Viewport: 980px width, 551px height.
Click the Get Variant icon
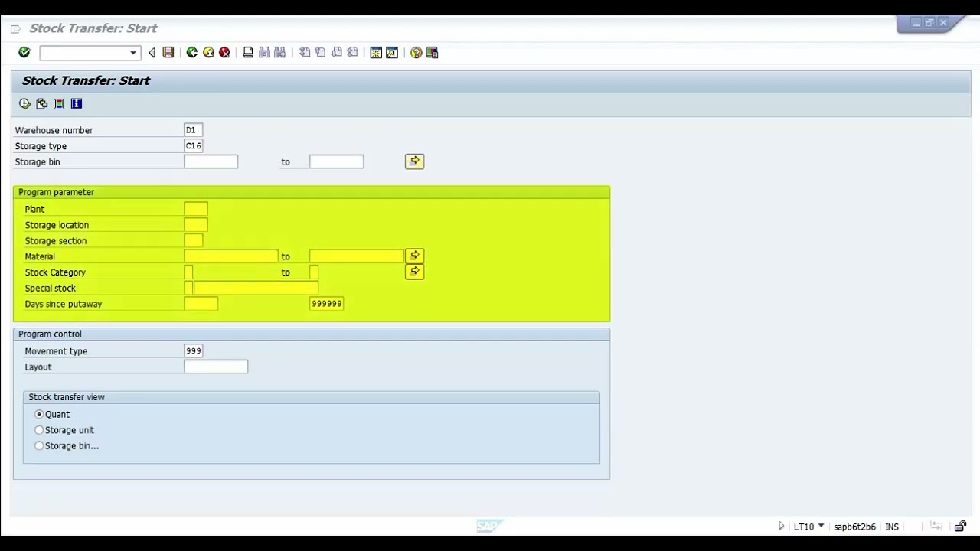click(41, 103)
